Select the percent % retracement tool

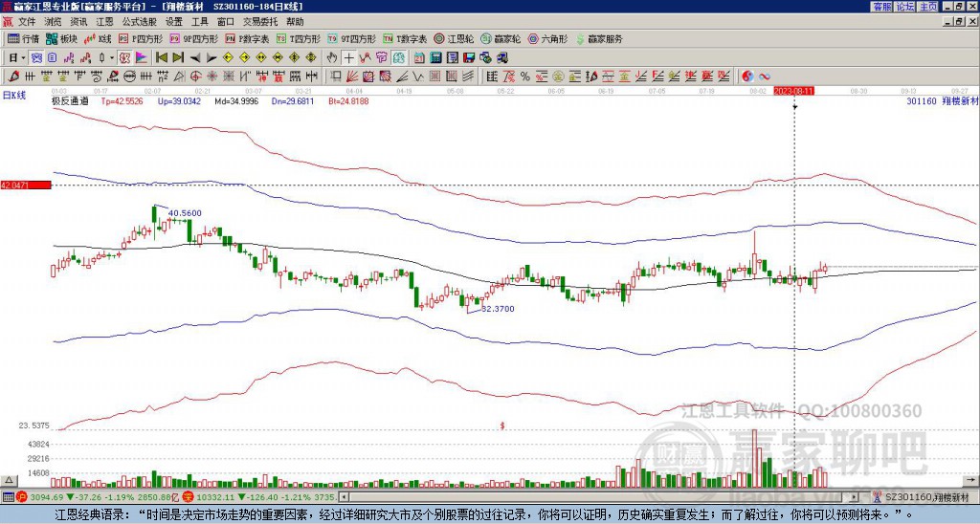[525, 76]
